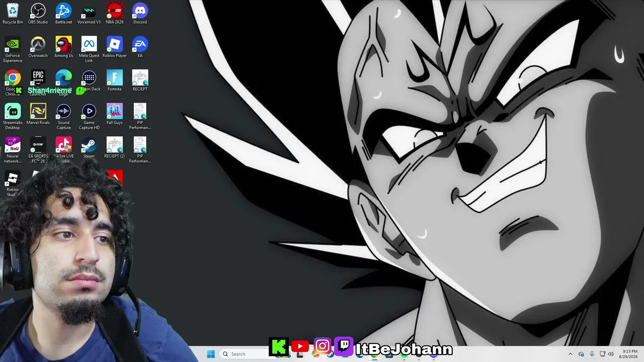Select the RECIEPT (2) document file
Screen dimensions: 644x362
pos(115,148)
